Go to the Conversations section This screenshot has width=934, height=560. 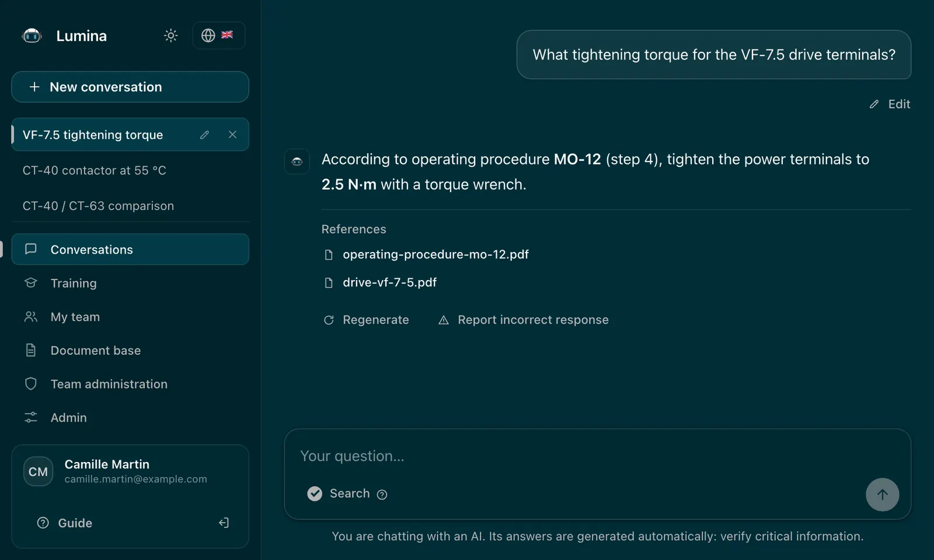tap(130, 250)
